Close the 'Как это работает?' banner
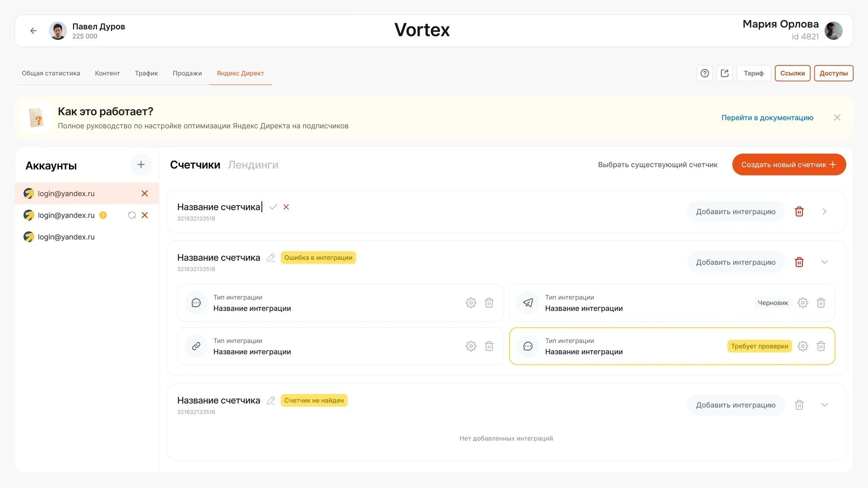868x488 pixels. click(837, 117)
